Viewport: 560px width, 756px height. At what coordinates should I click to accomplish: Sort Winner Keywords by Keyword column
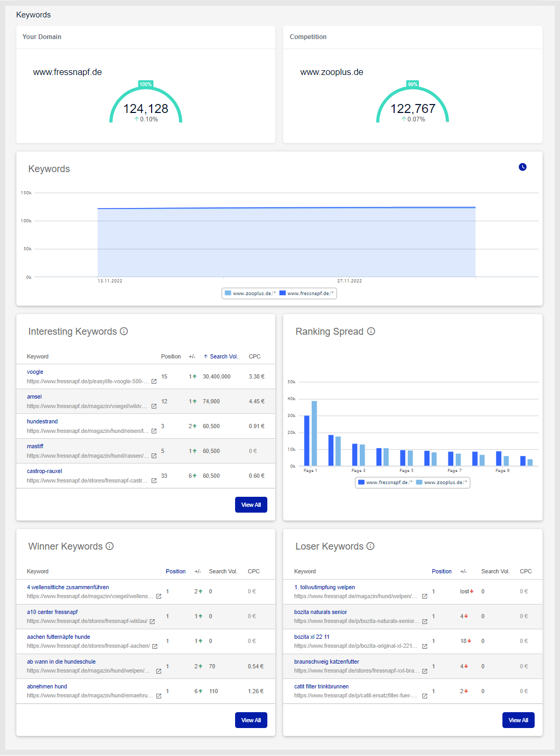tap(38, 571)
